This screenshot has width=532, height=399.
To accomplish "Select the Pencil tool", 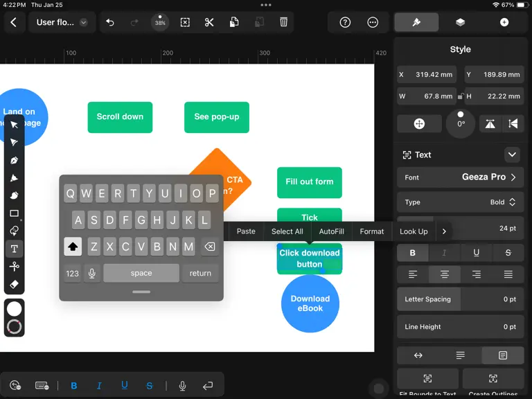I will point(15,178).
